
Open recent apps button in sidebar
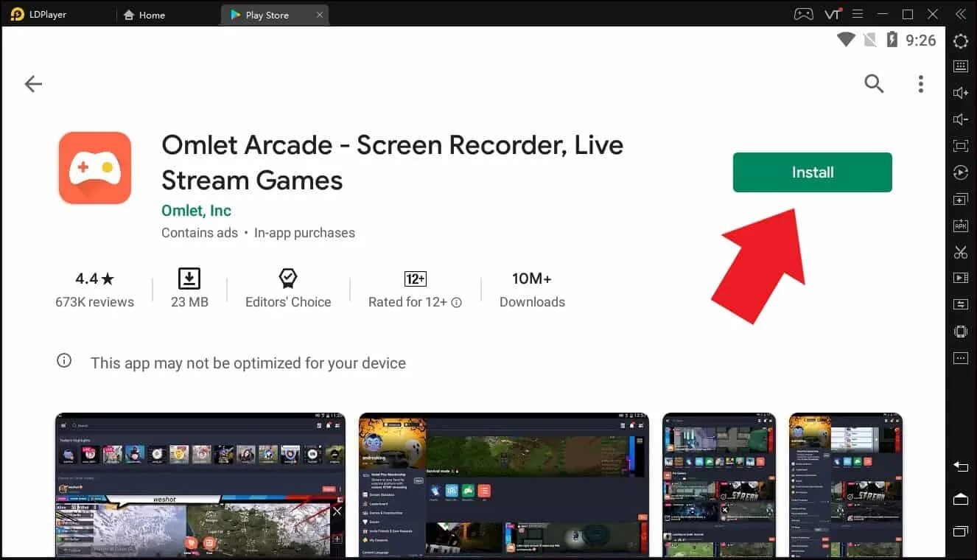click(x=961, y=531)
